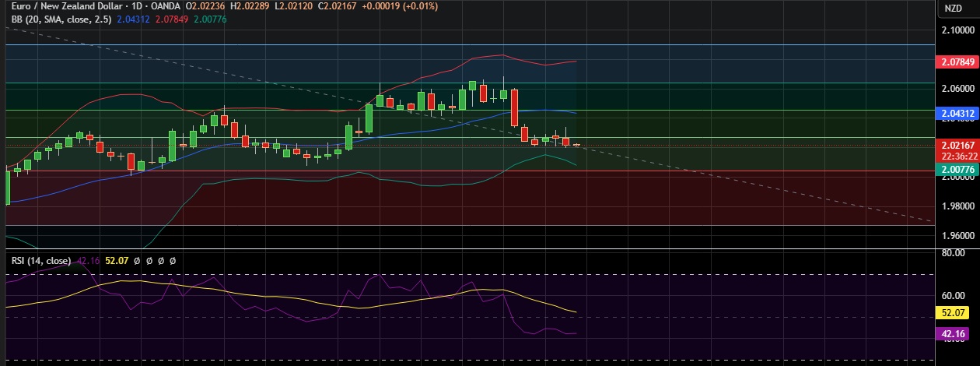Image resolution: width=980 pixels, height=366 pixels.
Task: Click the blue 2.04312 basis price label
Action: (957, 114)
